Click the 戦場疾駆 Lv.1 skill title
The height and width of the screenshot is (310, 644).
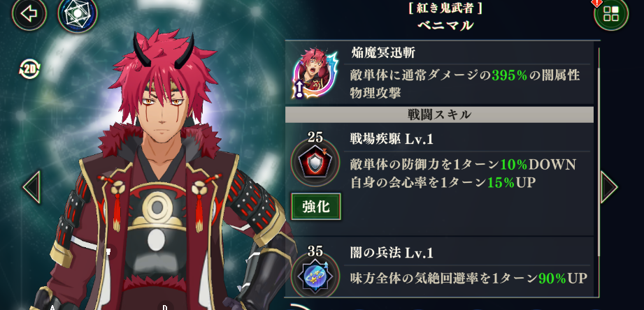coord(392,140)
